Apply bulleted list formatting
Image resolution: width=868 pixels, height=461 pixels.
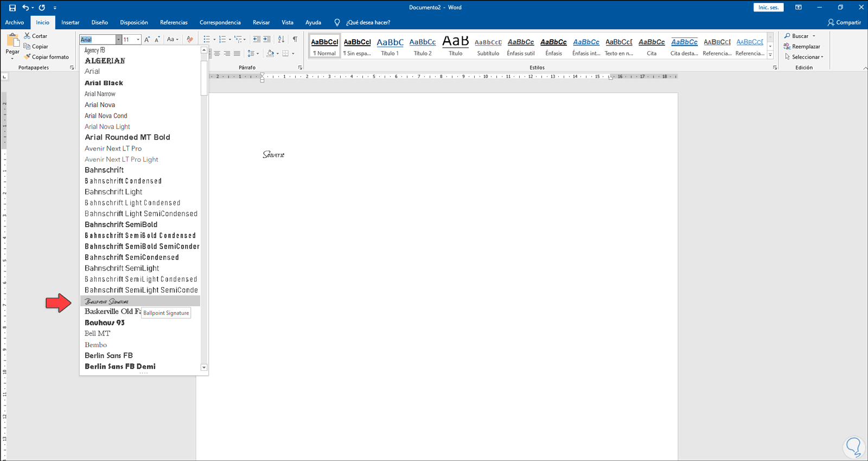coord(207,39)
